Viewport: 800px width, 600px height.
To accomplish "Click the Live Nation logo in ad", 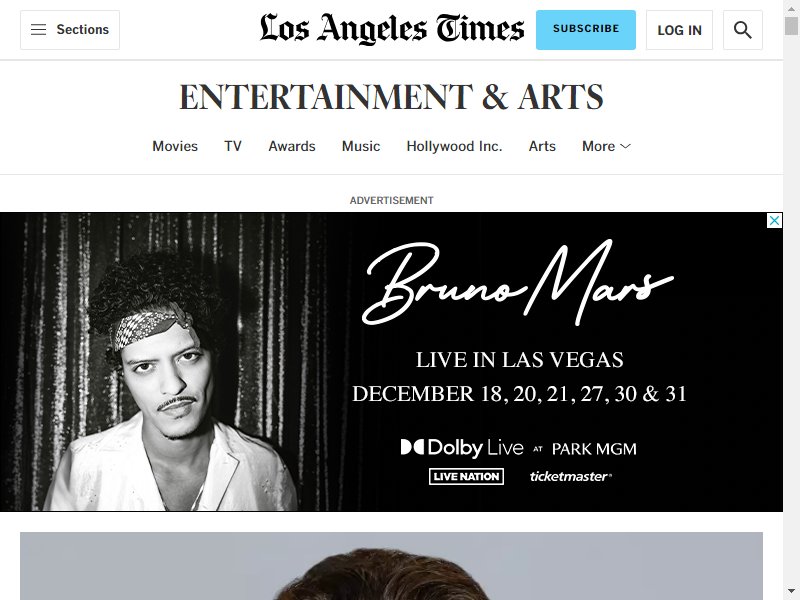I will 466,477.
